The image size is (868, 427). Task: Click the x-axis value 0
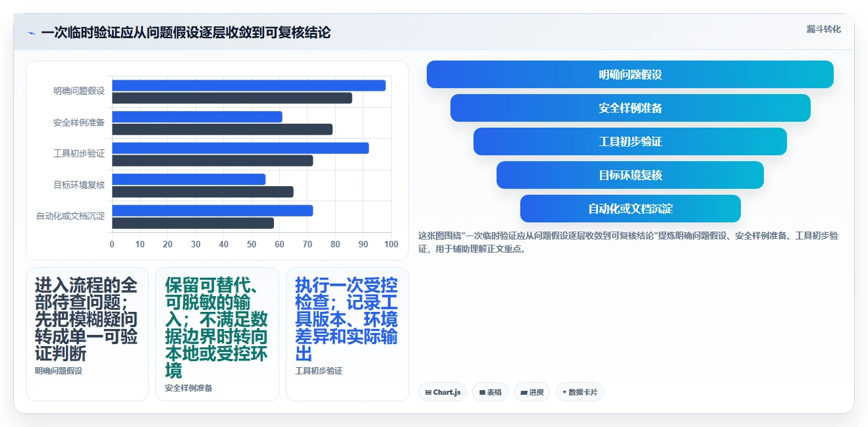click(x=112, y=245)
